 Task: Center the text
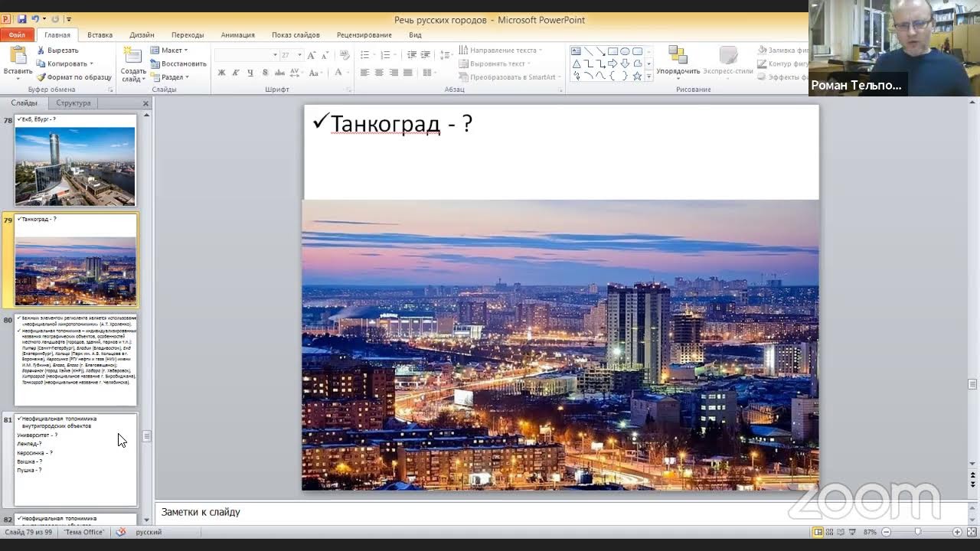(379, 73)
